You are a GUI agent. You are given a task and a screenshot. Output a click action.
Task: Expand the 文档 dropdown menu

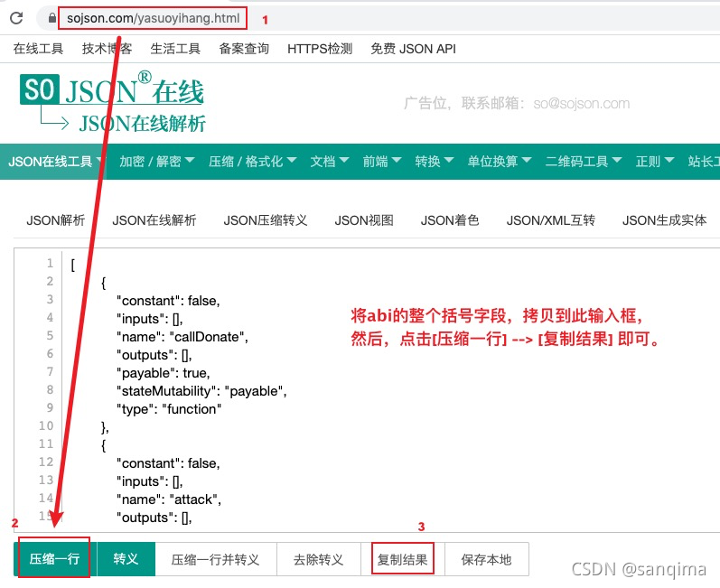pos(330,161)
